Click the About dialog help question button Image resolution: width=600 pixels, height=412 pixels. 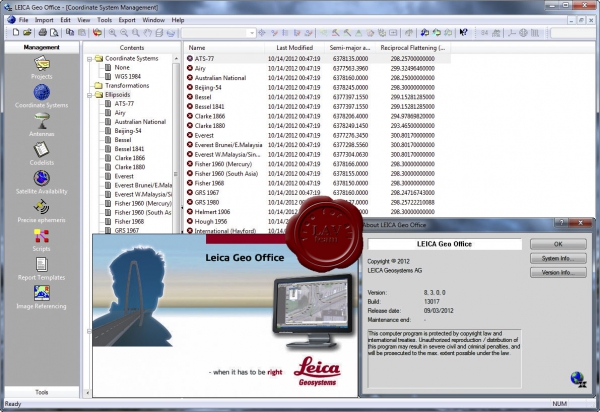(x=561, y=223)
